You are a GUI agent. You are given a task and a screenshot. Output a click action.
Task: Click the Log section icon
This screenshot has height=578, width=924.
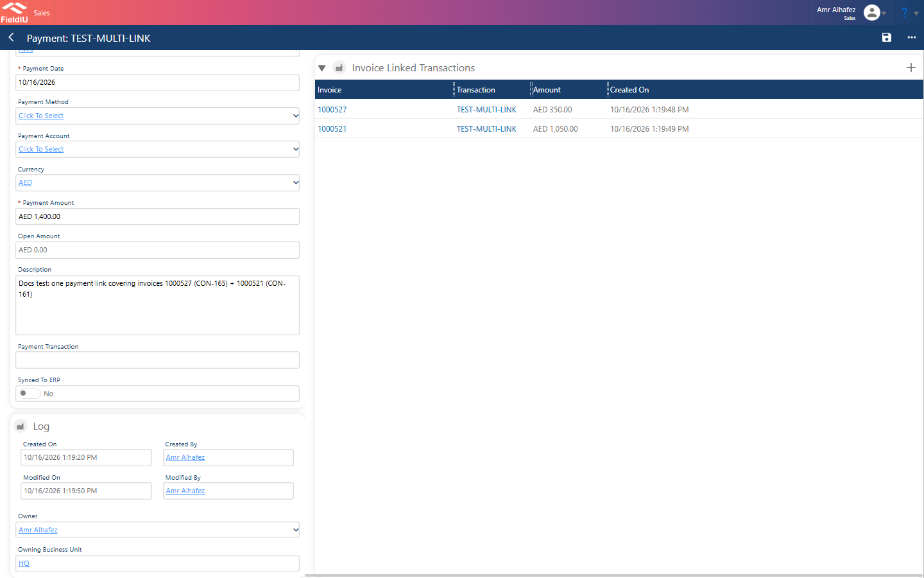tap(21, 426)
